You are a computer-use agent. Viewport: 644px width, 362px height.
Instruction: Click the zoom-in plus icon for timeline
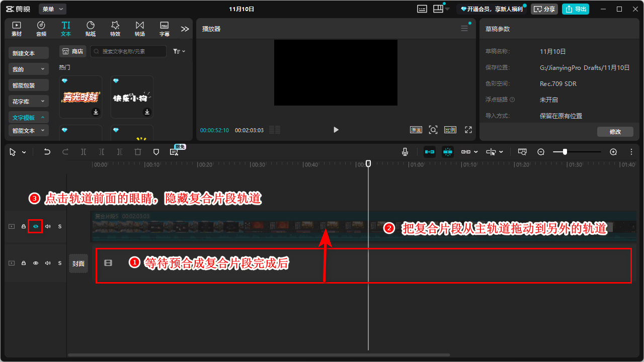click(x=613, y=152)
